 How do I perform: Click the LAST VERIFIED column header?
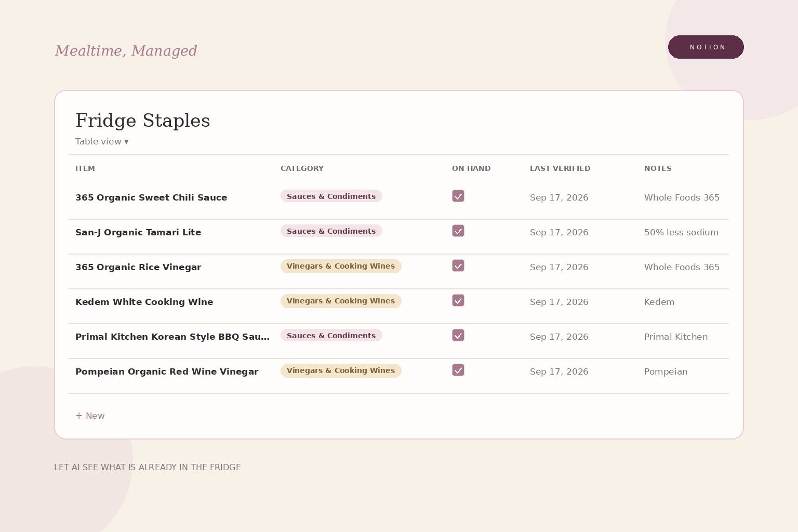pyautogui.click(x=560, y=168)
